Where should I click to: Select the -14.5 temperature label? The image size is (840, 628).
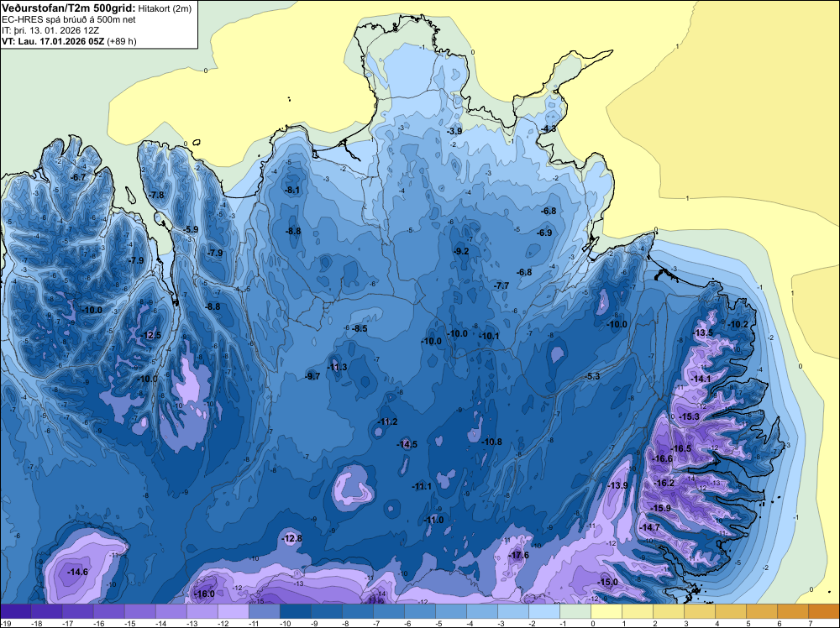(x=407, y=444)
